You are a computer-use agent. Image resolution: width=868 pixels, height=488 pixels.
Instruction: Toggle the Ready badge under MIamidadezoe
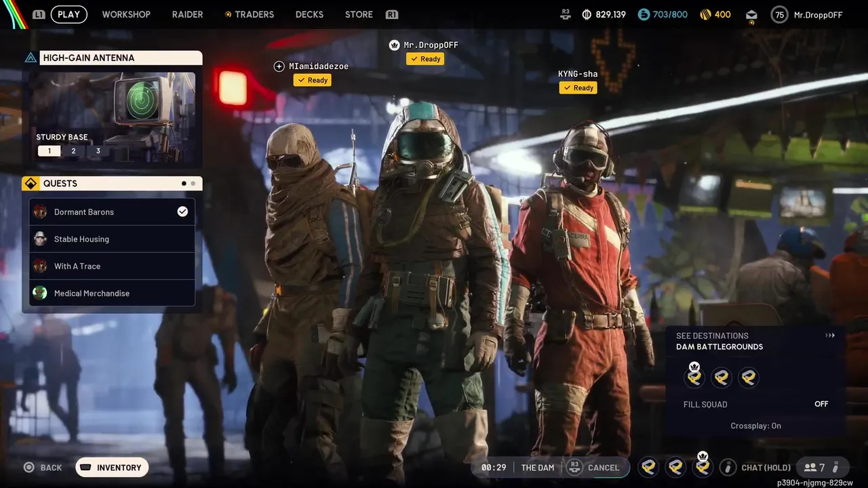coord(312,80)
